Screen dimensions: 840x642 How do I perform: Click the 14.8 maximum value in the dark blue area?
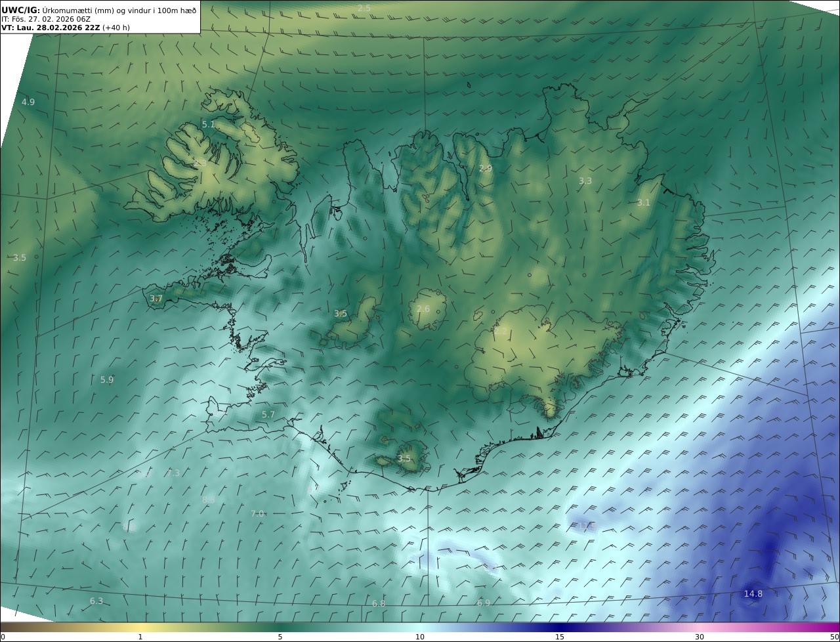click(753, 594)
